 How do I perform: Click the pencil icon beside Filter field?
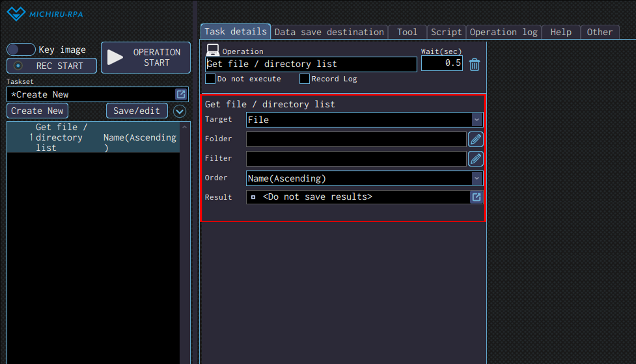pyautogui.click(x=476, y=159)
